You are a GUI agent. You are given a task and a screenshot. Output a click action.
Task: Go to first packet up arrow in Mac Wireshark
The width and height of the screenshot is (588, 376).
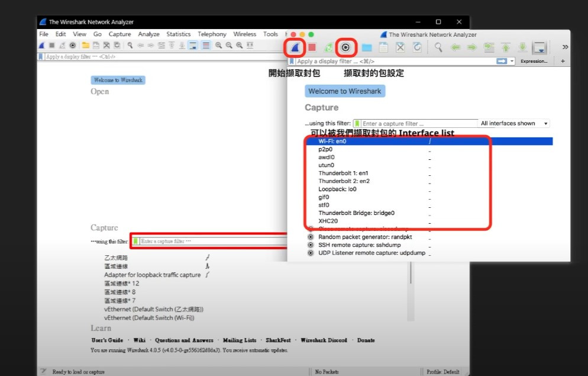pos(506,47)
